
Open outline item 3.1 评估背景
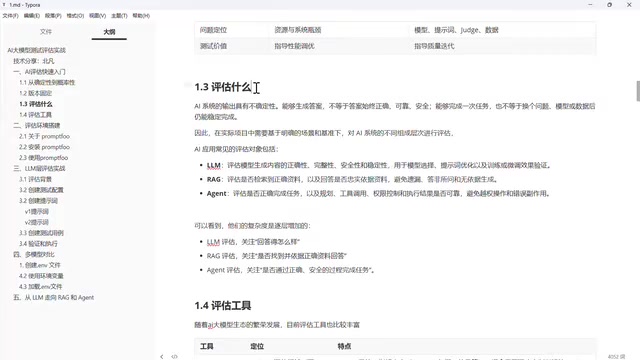tap(36, 179)
